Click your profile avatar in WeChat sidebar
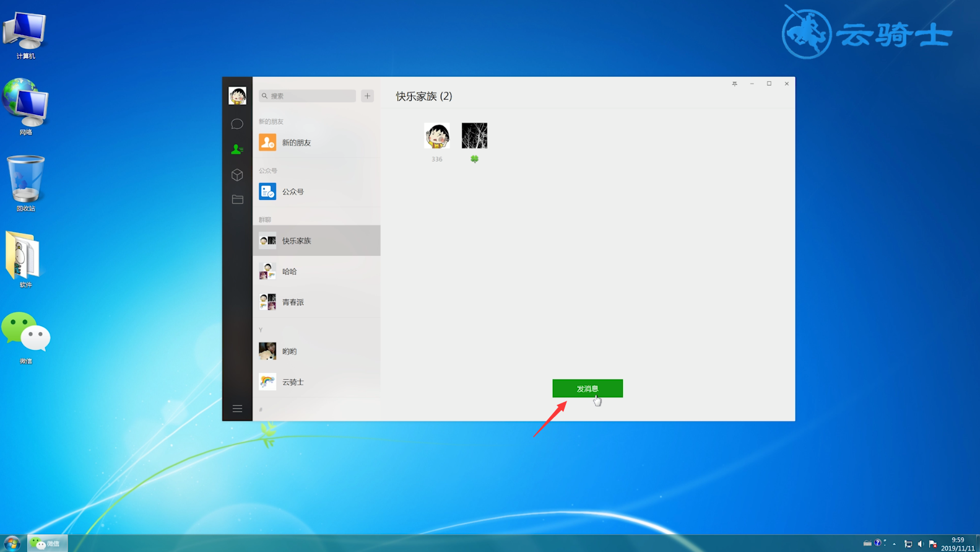This screenshot has height=552, width=980. (237, 95)
